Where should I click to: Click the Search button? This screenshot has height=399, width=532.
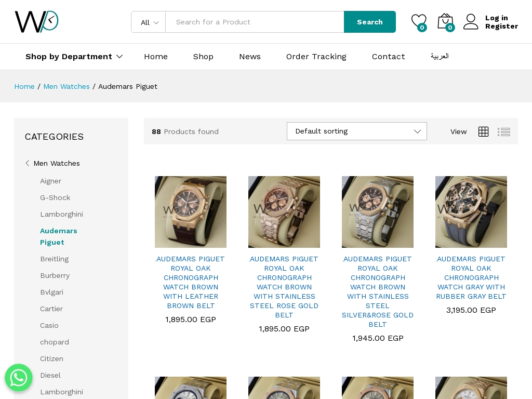point(370,22)
